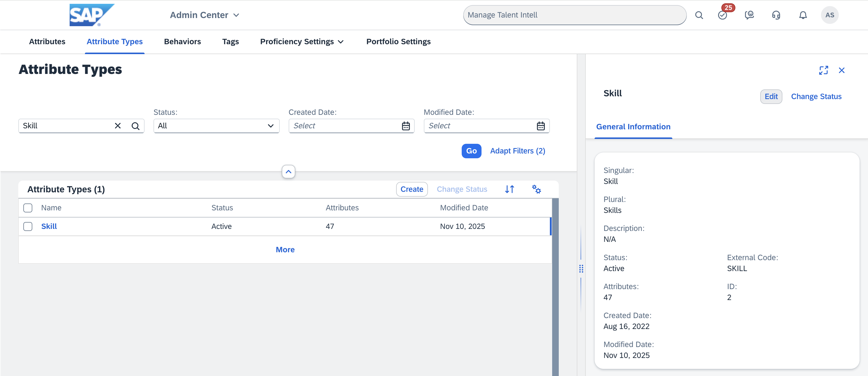Open the notifications bell
Viewport: 868px width, 376px height.
click(803, 15)
